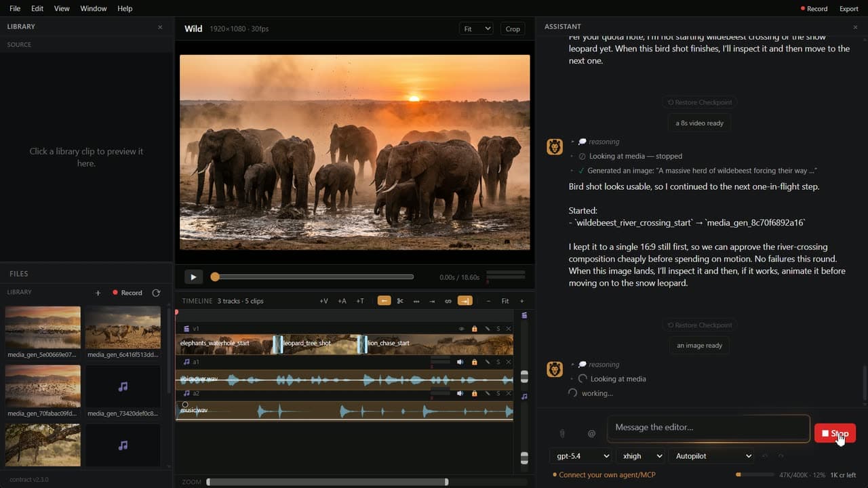The image size is (868, 488).
Task: Toggle the highlighted arrow-to-bar snap tool
Action: coord(465,301)
